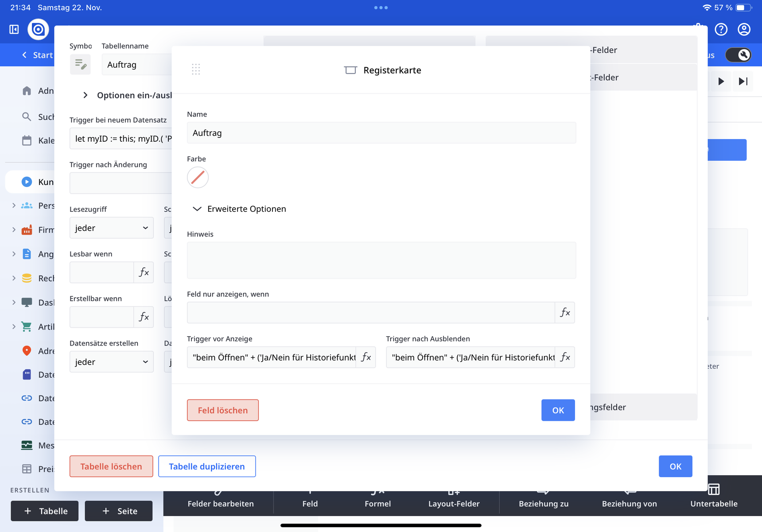Image resolution: width=762 pixels, height=532 pixels.
Task: Expand the Personen sidebar group chevron
Action: click(x=14, y=206)
